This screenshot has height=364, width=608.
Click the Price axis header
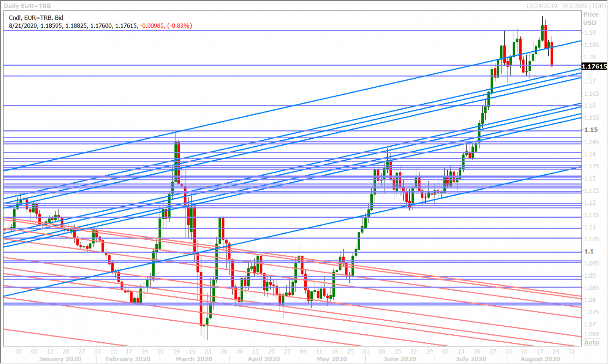591,14
